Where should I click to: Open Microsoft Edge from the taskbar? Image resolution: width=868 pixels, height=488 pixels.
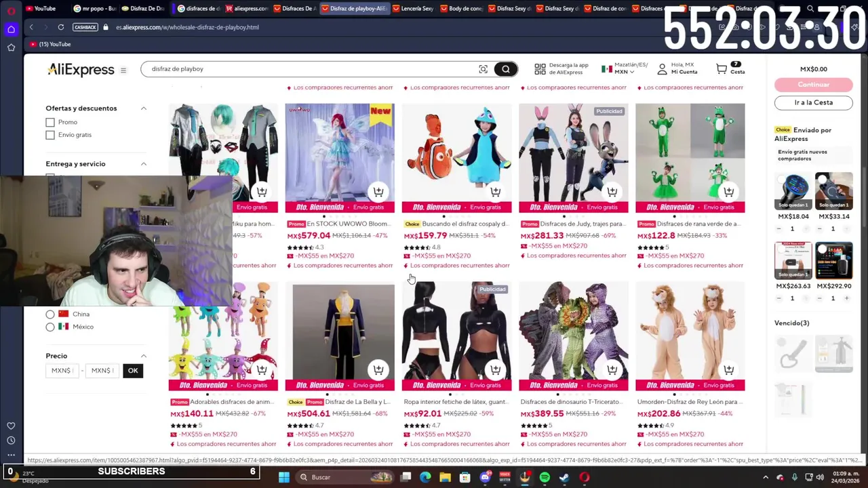point(425,477)
